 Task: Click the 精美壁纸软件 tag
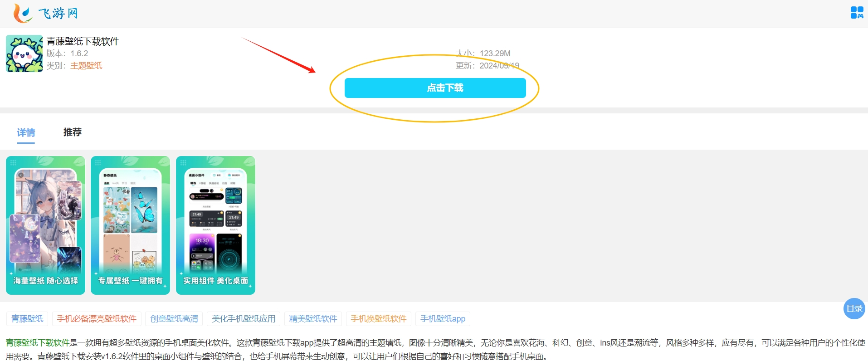(x=313, y=319)
